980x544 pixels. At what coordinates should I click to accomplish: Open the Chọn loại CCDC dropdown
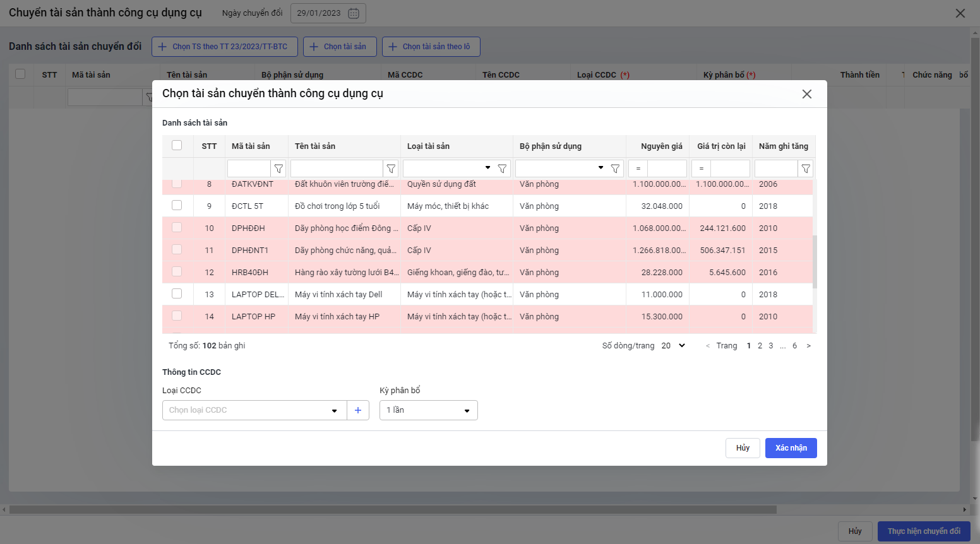[254, 410]
